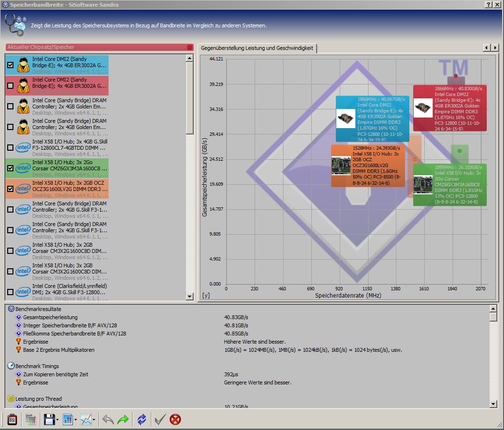
Task: Click the user avatar in the red DMI2 row
Action: click(24, 86)
